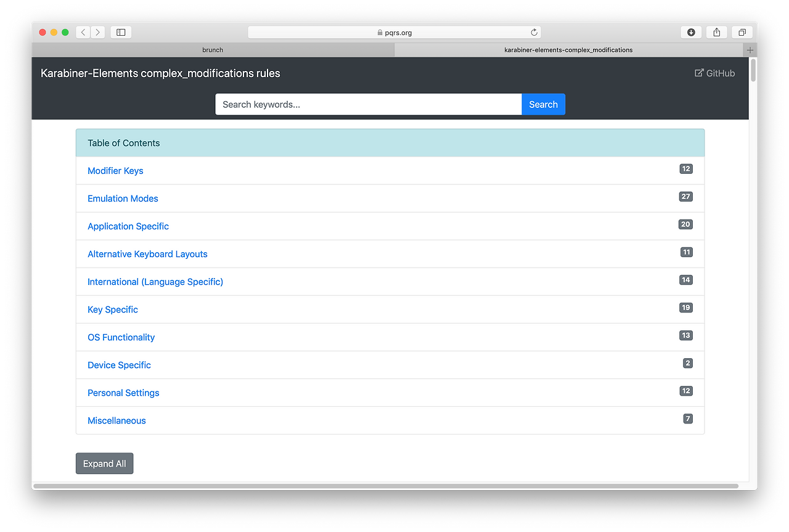Select the karabiner-elements-complex_modifications tab

point(568,50)
